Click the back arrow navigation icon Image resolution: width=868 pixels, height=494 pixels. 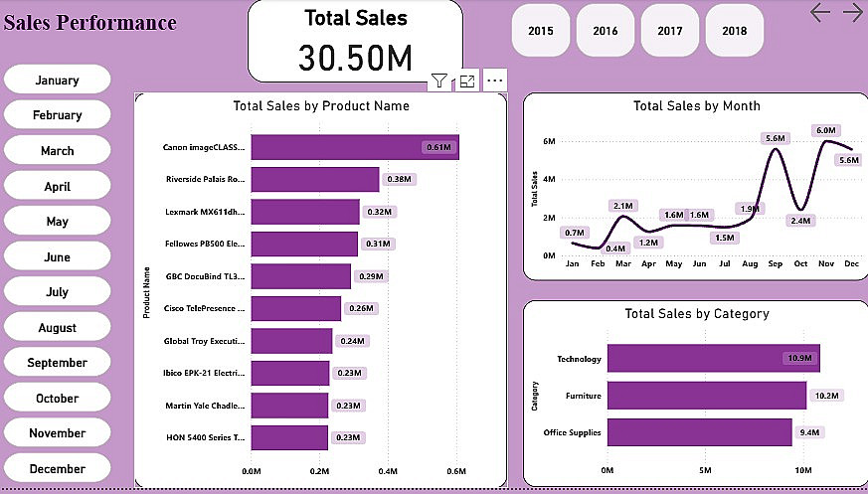point(820,12)
